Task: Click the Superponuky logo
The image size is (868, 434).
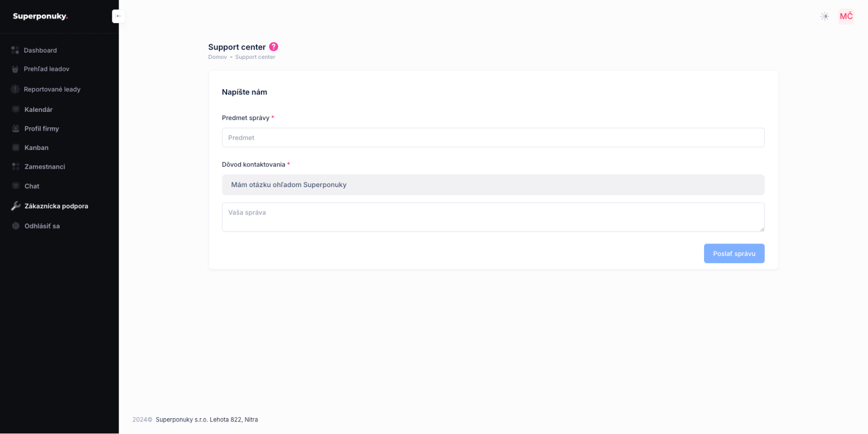Action: pyautogui.click(x=41, y=16)
